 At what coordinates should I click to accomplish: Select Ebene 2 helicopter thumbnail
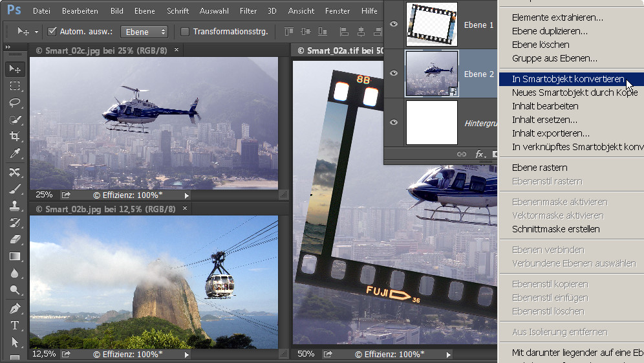point(432,74)
